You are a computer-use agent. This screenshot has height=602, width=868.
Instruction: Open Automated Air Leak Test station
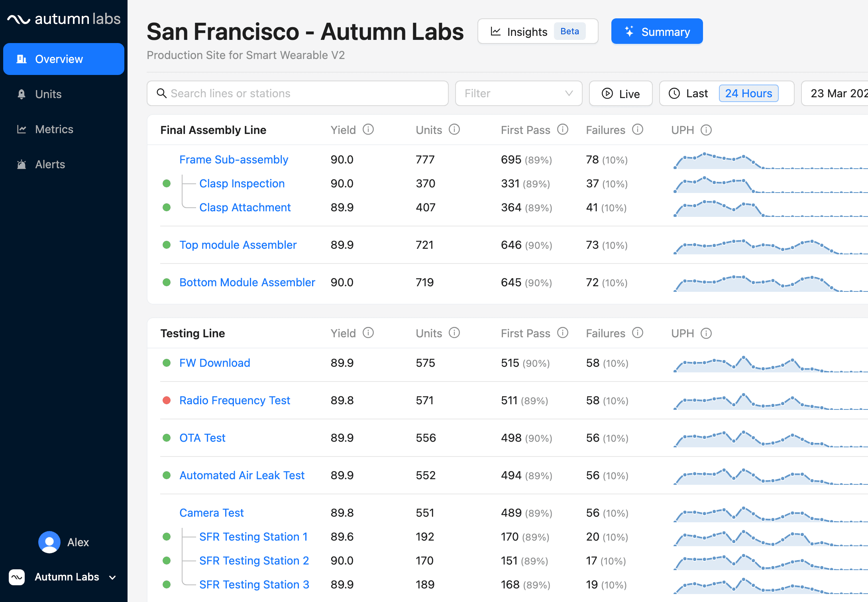click(x=242, y=475)
